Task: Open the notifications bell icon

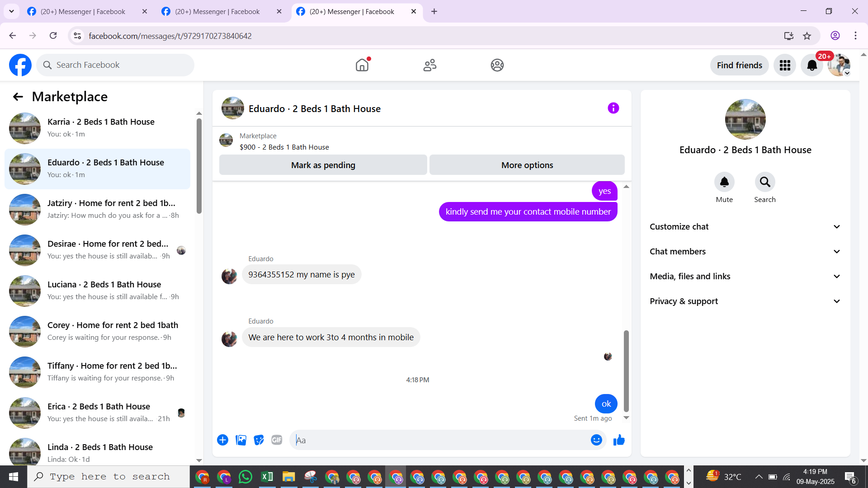Action: coord(812,66)
